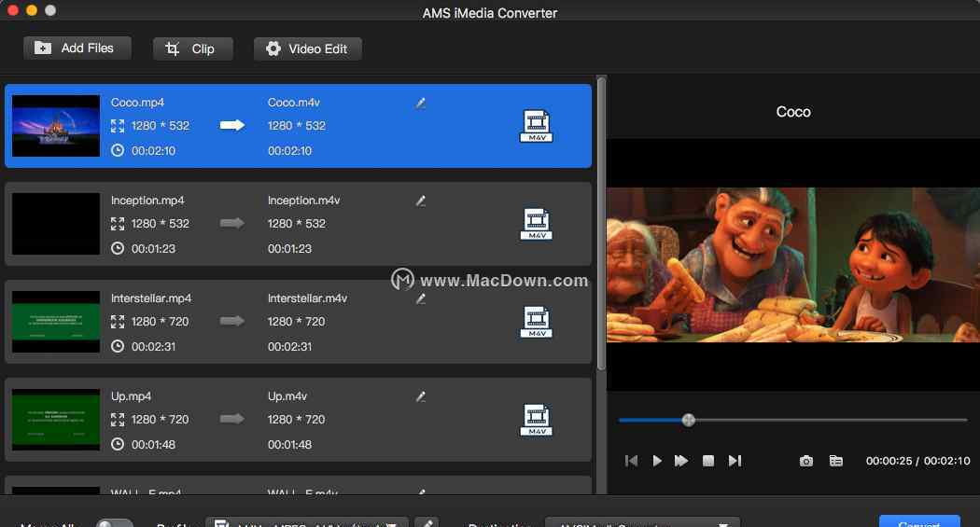Select the Inception.mp4 black thumbnail
The width and height of the screenshot is (980, 527).
(x=56, y=224)
